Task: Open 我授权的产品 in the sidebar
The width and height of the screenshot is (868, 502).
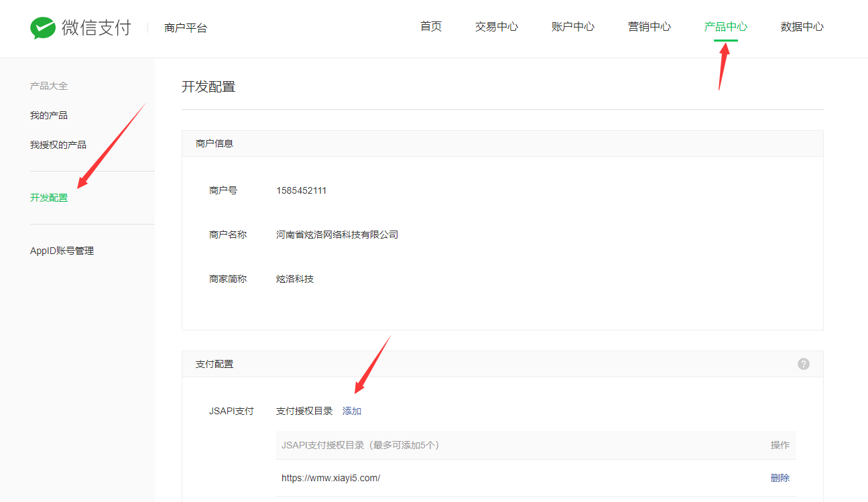Action: 58,145
